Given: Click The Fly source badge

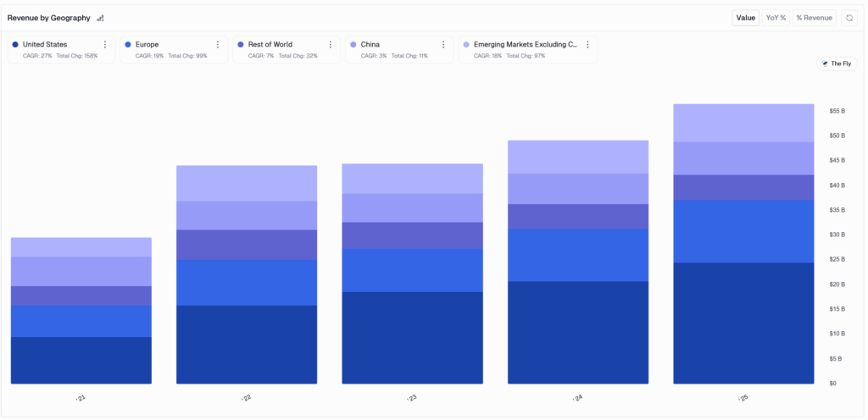Looking at the screenshot, I should pyautogui.click(x=837, y=64).
